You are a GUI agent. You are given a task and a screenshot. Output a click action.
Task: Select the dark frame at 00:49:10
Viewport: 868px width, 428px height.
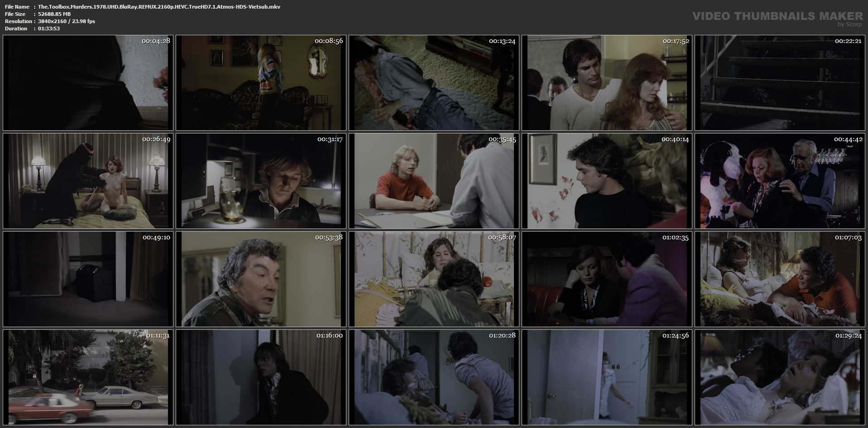pos(88,279)
